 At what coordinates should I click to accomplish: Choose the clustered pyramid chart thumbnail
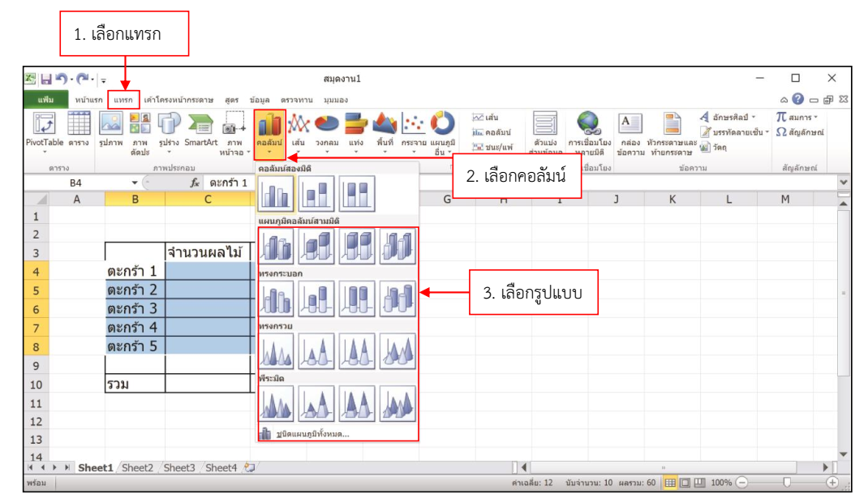(277, 402)
